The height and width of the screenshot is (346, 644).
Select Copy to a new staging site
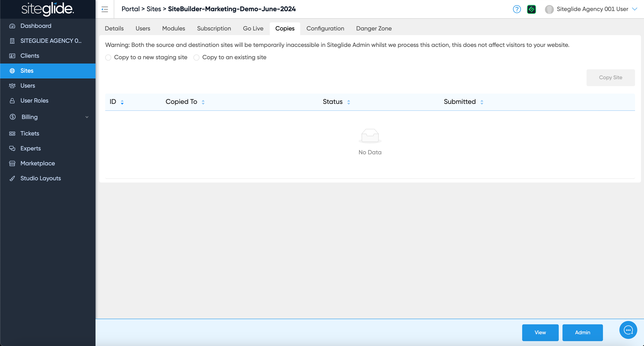pyautogui.click(x=108, y=58)
